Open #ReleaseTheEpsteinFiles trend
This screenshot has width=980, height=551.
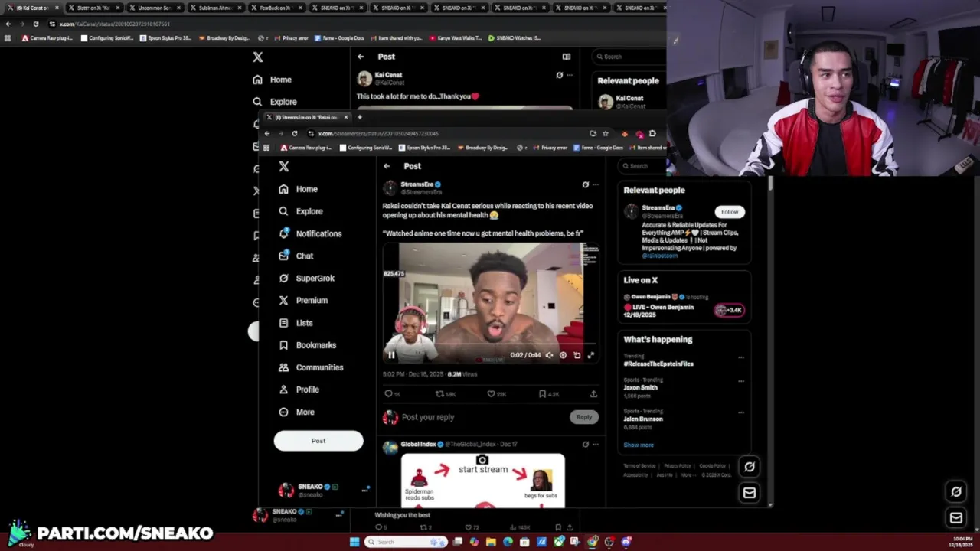coord(658,364)
